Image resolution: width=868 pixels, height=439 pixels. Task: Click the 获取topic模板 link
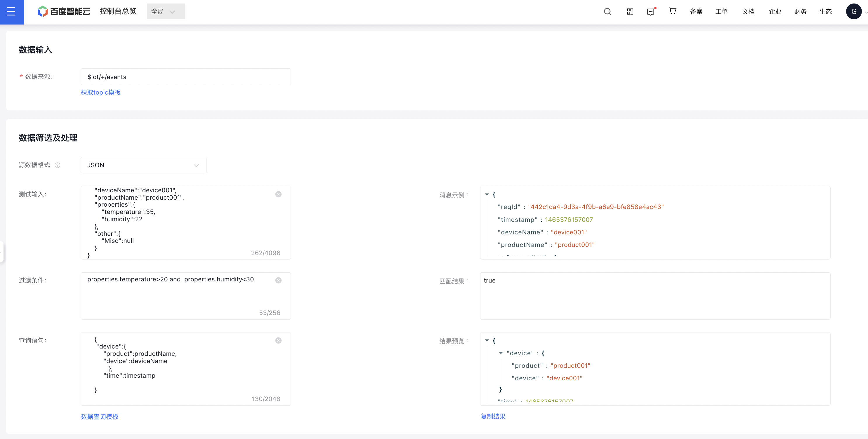click(x=101, y=92)
